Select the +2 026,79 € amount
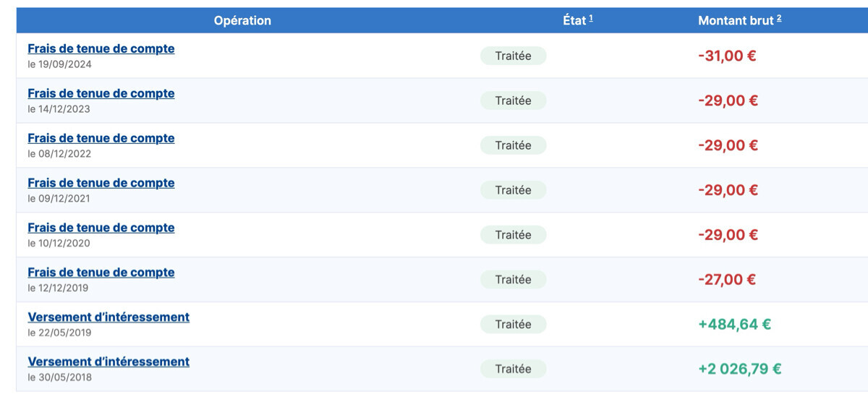Screen dimensions: 868x410 [739, 370]
